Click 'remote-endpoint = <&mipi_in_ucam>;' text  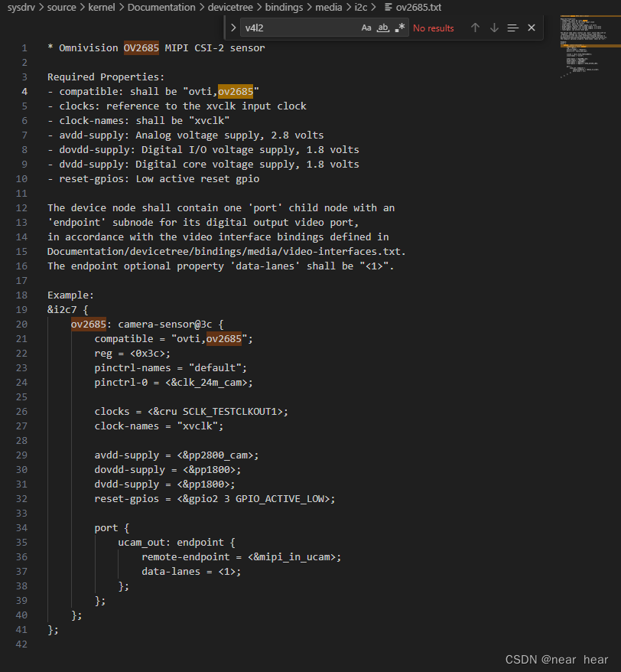click(241, 556)
